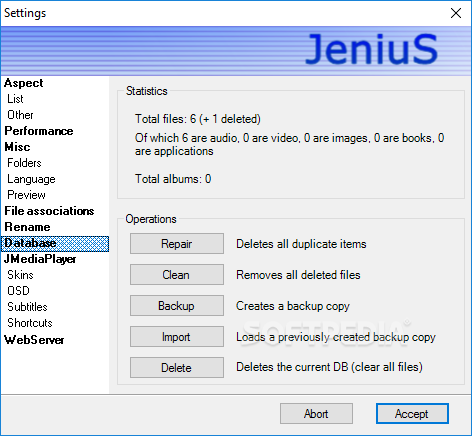The width and height of the screenshot is (472, 436).
Task: Open the Rename settings category
Action: click(27, 227)
